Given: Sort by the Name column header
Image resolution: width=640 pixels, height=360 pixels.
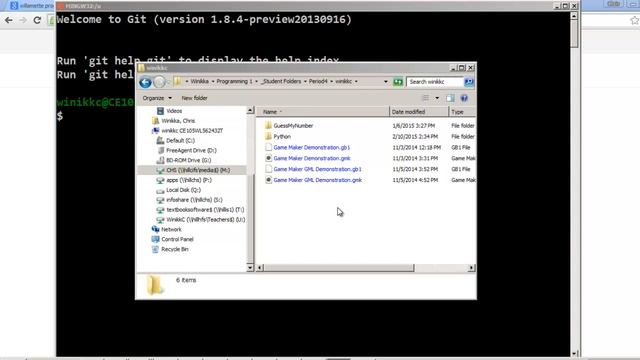Looking at the screenshot, I should pyautogui.click(x=322, y=112).
